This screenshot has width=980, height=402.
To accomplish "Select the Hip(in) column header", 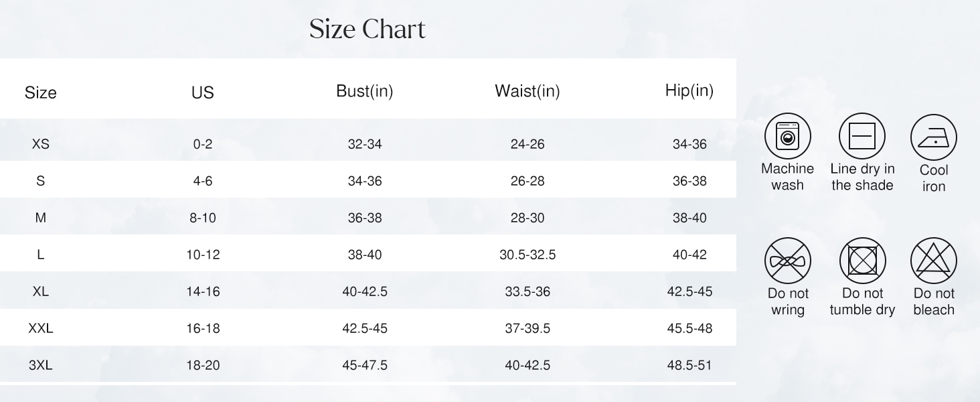I will click(689, 90).
